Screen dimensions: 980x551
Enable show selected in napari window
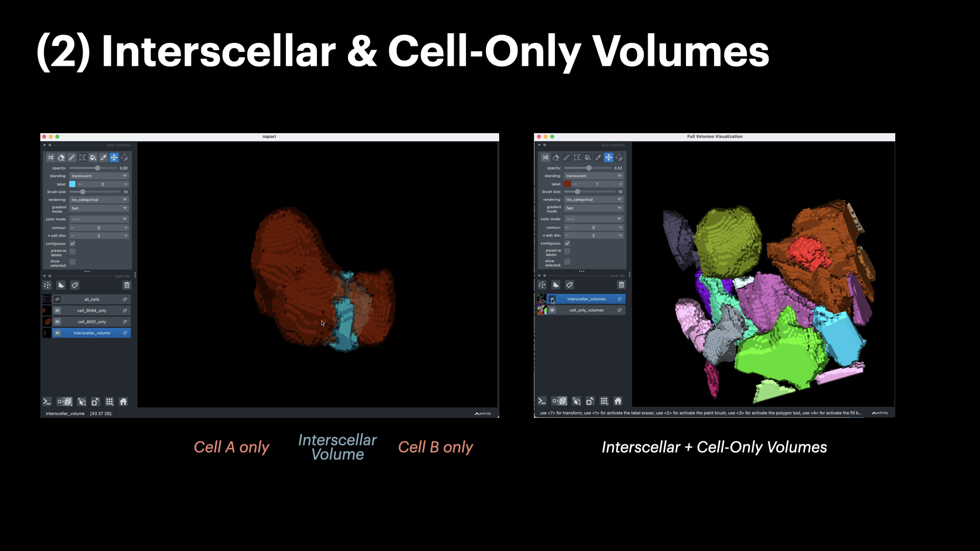pos(72,262)
